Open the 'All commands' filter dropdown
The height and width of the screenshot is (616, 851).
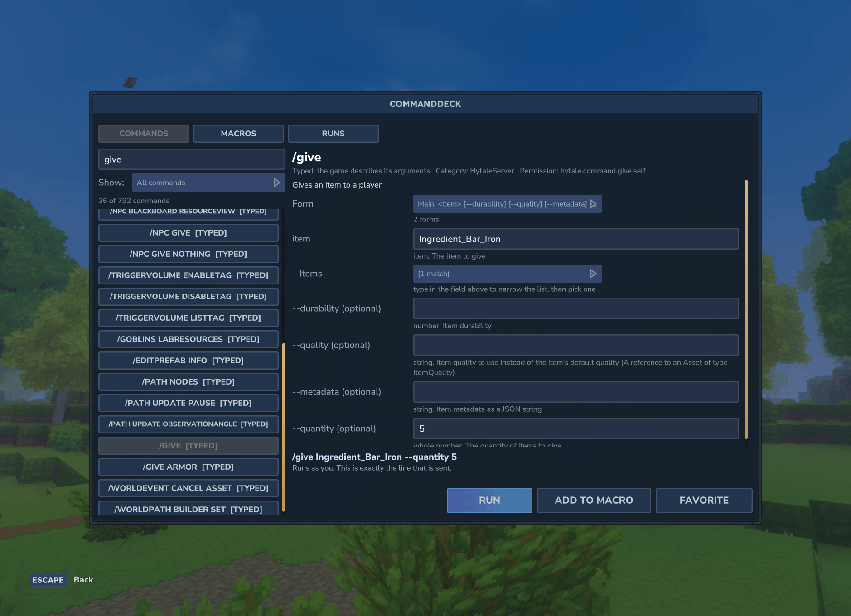[x=208, y=183]
